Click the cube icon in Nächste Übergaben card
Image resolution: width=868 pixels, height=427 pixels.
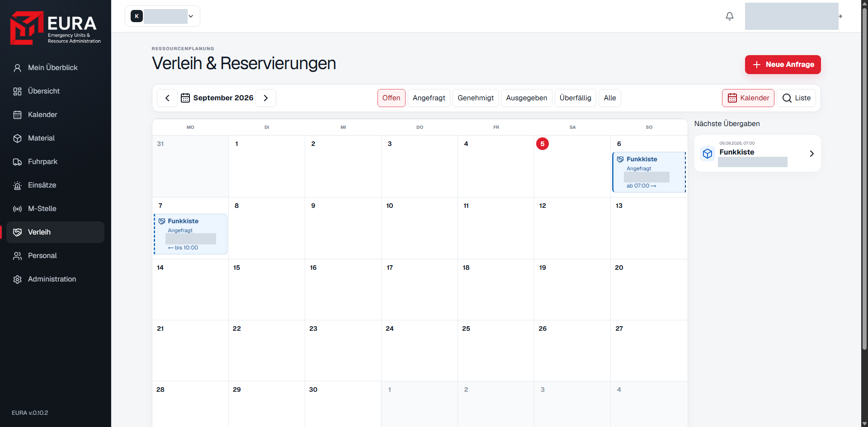[708, 154]
